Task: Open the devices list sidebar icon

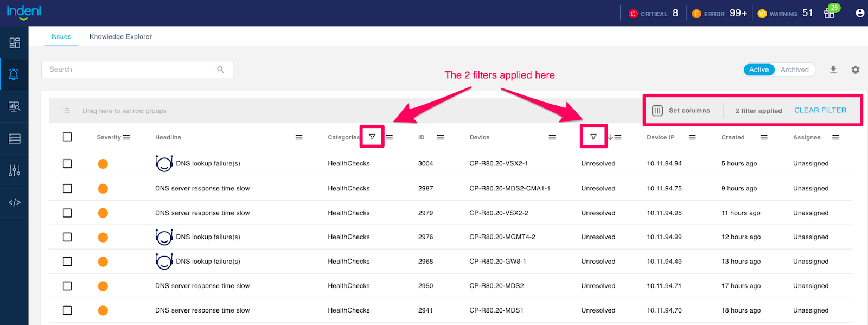Action: (x=14, y=139)
